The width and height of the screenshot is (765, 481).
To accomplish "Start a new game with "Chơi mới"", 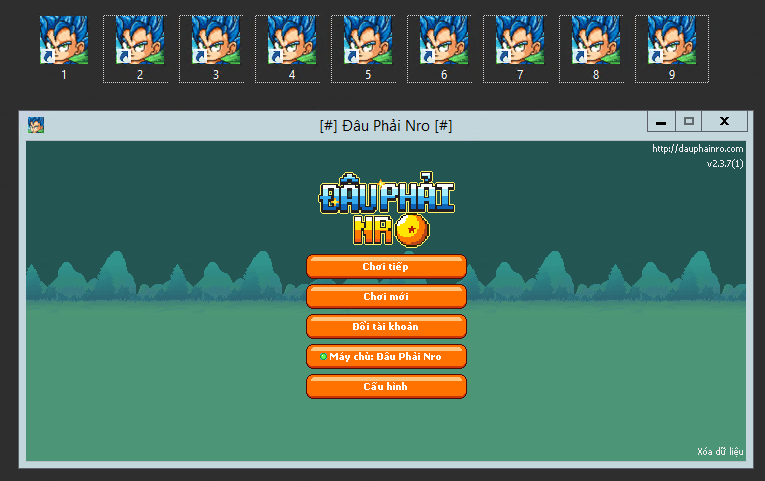I will (386, 296).
